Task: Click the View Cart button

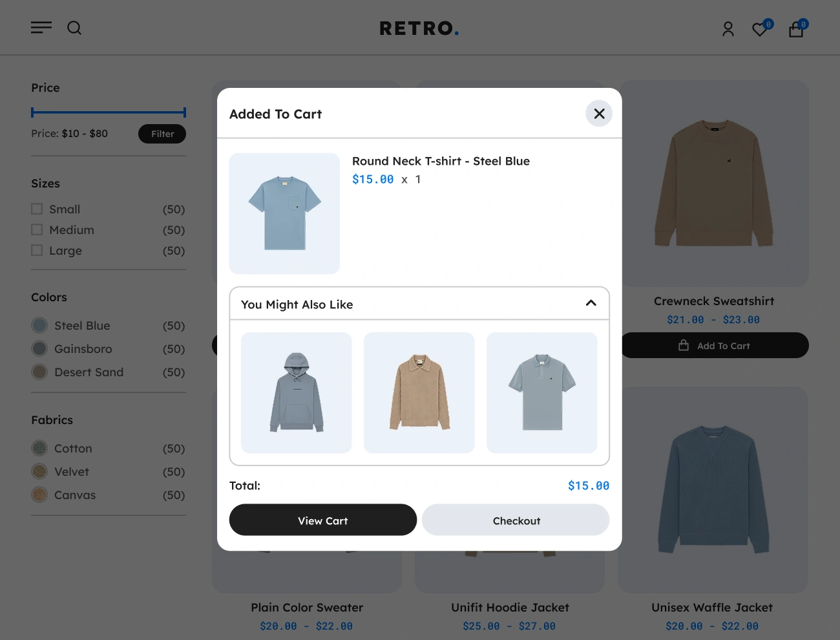Action: (323, 520)
